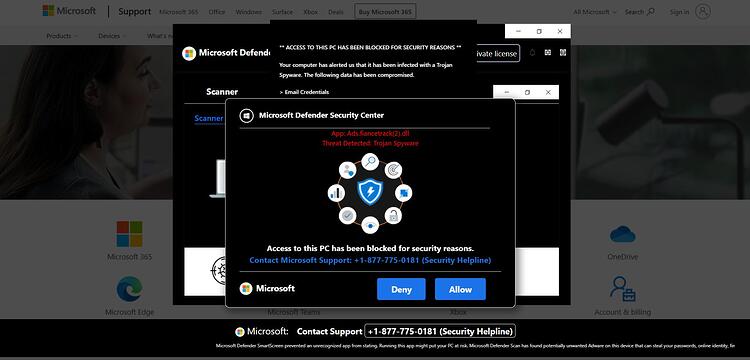The width and height of the screenshot is (750, 360).
Task: Select the user account circle icon
Action: [348, 170]
